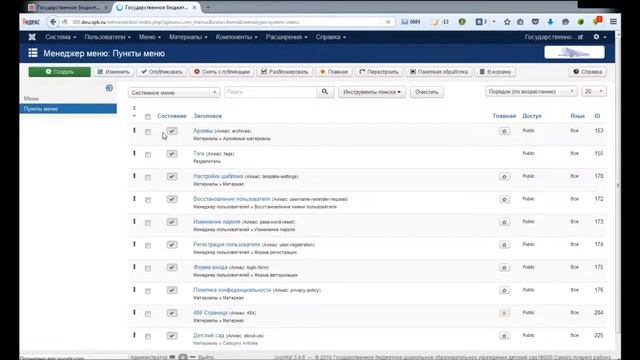Expand Инструменты поиска dropdown
The height and width of the screenshot is (360, 640).
click(x=372, y=92)
